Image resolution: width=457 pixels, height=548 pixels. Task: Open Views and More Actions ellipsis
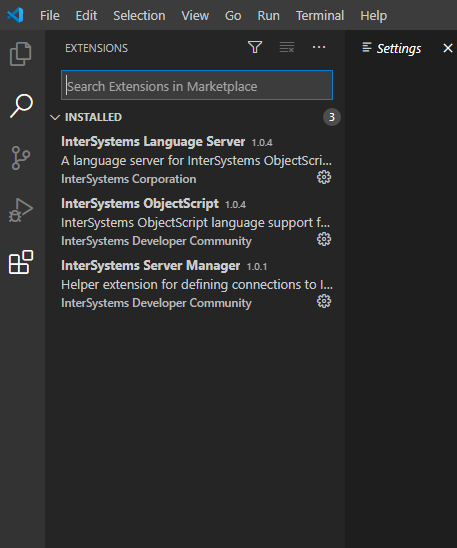319,47
